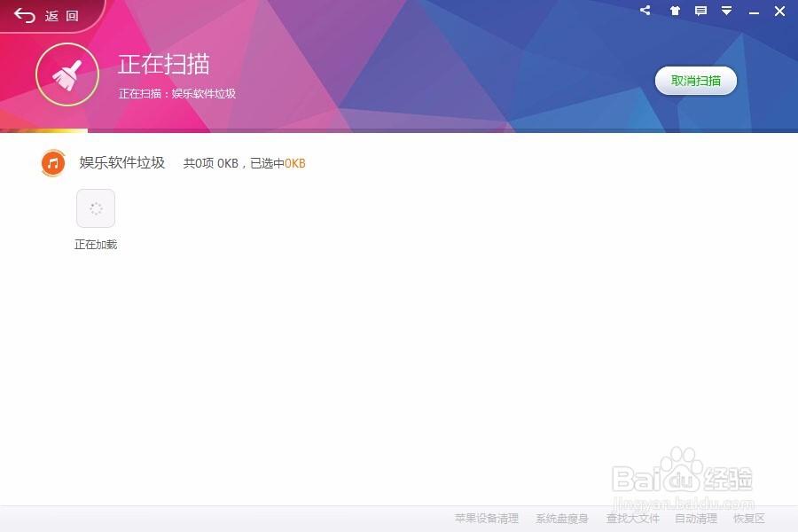
Task: Open the main menu dropdown arrow
Action: pos(727,11)
